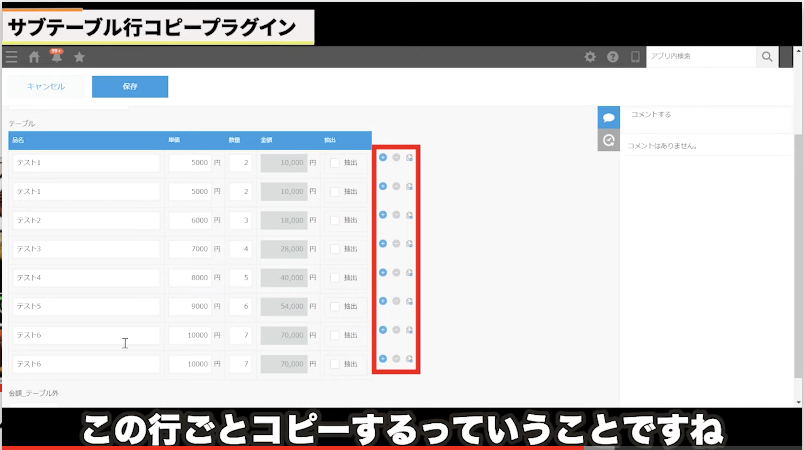Go to the portal home icon

pyautogui.click(x=34, y=57)
